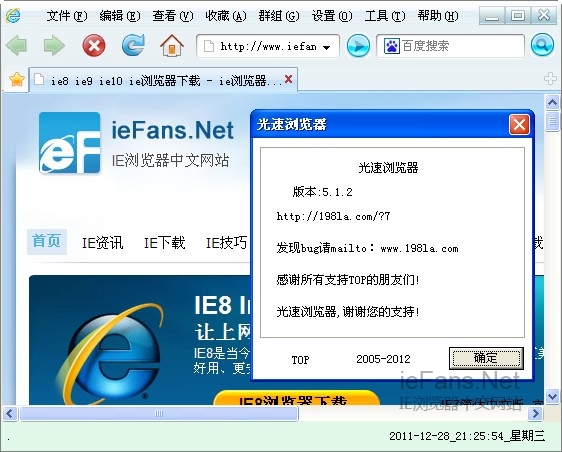Image resolution: width=562 pixels, height=452 pixels.
Task: Click the ieFans.Net eF logo
Action: click(70, 143)
